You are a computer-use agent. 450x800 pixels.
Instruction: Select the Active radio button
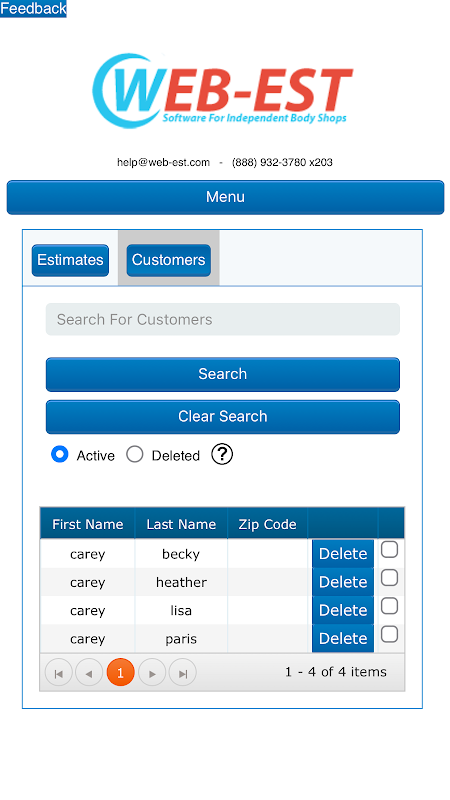60,454
